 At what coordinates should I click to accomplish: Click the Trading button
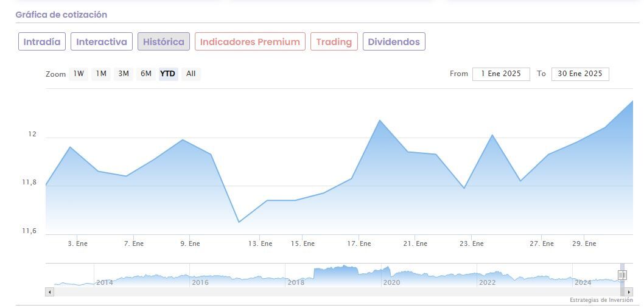[x=334, y=42]
